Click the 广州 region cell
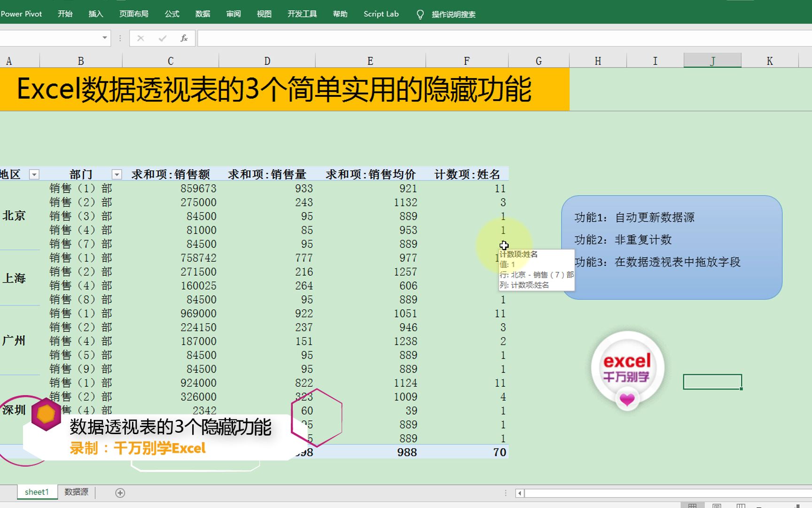The height and width of the screenshot is (508, 812). click(x=14, y=341)
